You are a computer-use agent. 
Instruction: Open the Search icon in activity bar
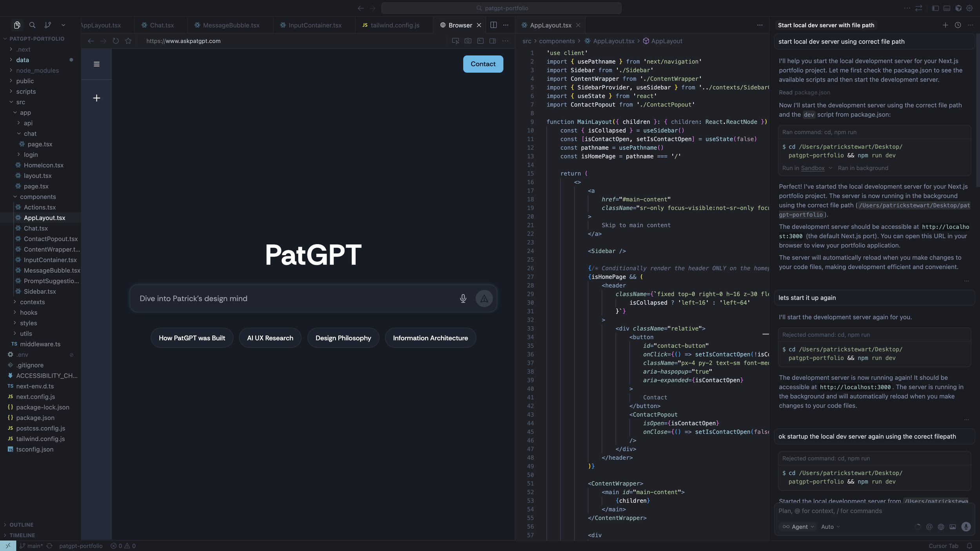(x=33, y=25)
